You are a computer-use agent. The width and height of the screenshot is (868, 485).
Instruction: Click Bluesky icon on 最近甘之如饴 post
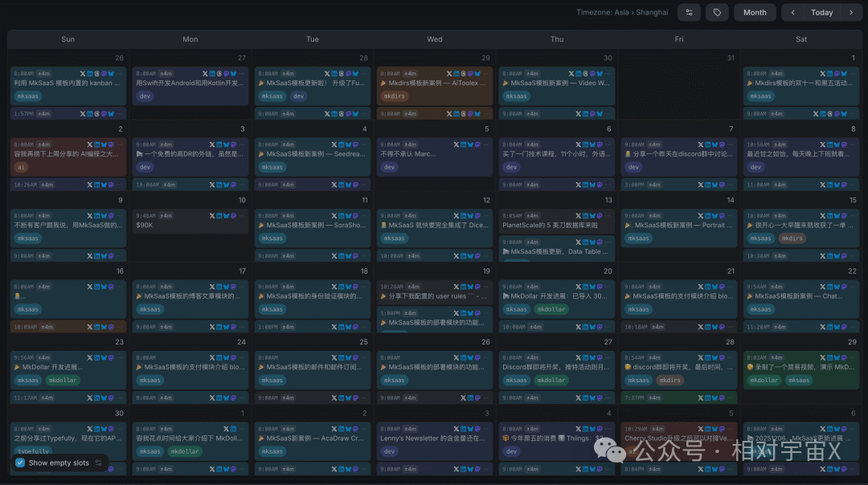(x=837, y=145)
